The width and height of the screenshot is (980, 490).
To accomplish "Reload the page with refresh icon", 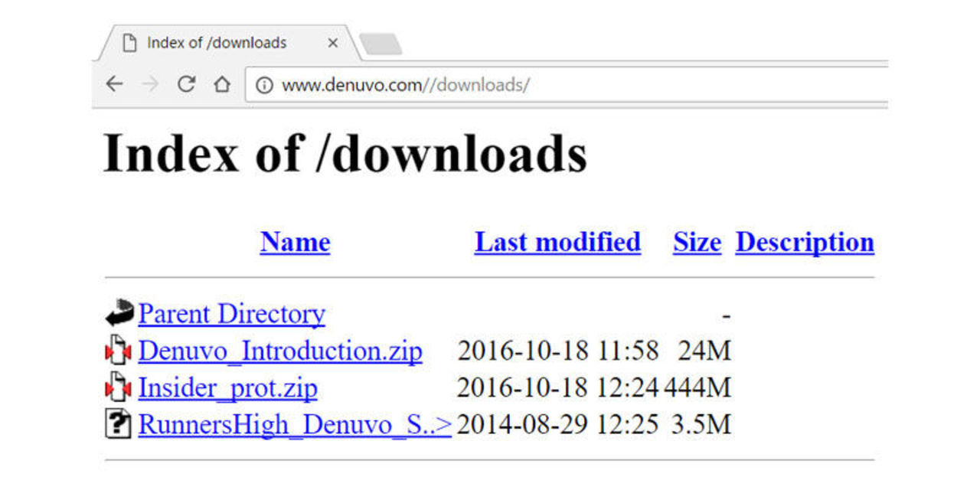I will 186,84.
